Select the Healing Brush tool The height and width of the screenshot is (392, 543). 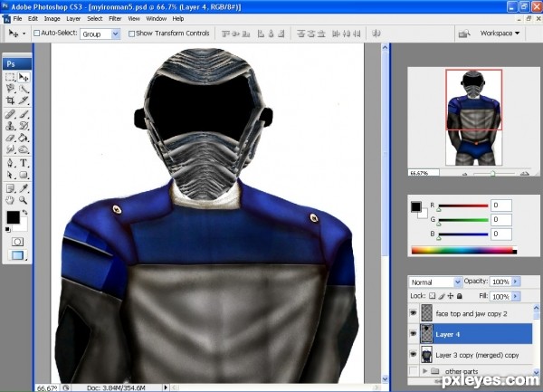point(10,114)
